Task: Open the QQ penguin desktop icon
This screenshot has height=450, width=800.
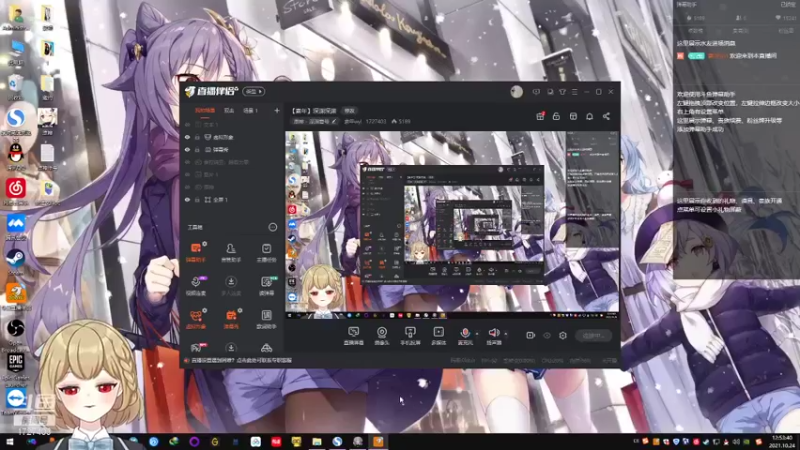Action: 16,155
